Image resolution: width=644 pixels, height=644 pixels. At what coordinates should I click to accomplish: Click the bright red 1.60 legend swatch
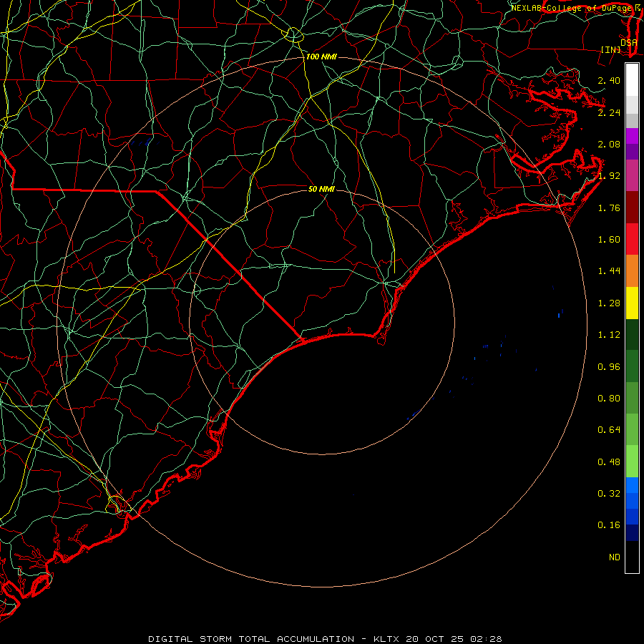(632, 239)
